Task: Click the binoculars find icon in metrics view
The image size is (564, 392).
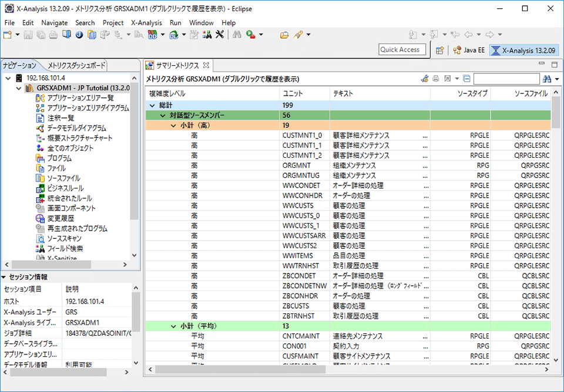Action: [x=547, y=79]
